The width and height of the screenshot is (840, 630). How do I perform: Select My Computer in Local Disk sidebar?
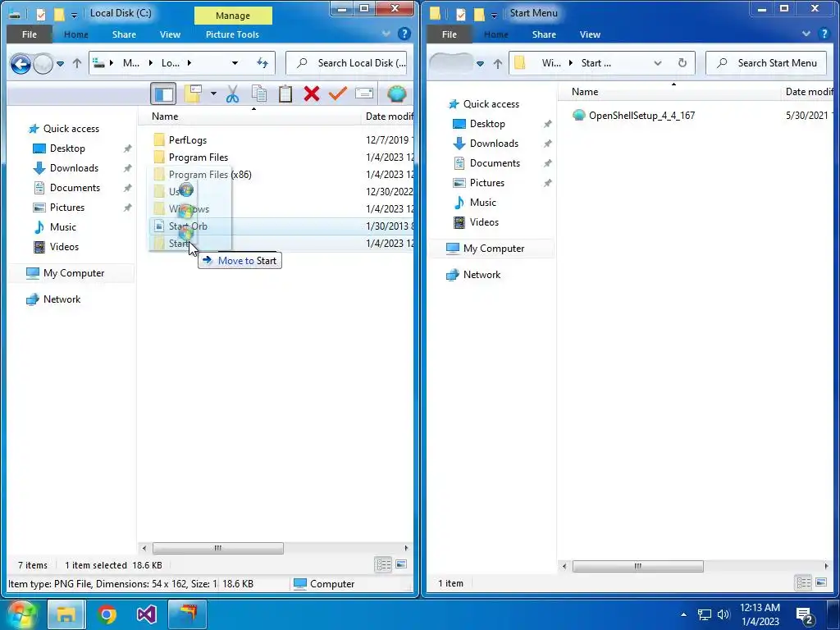pos(74,273)
